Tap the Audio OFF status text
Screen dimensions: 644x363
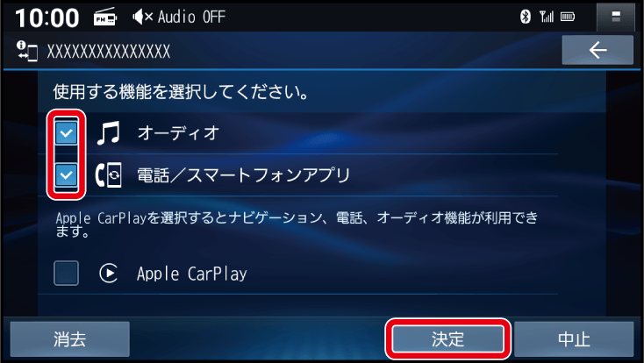192,17
